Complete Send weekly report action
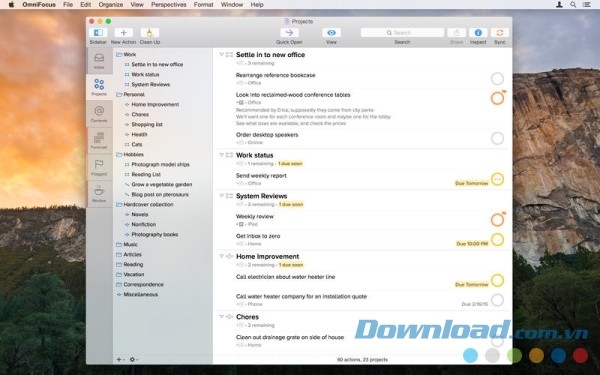This screenshot has height=375, width=600. (x=497, y=179)
